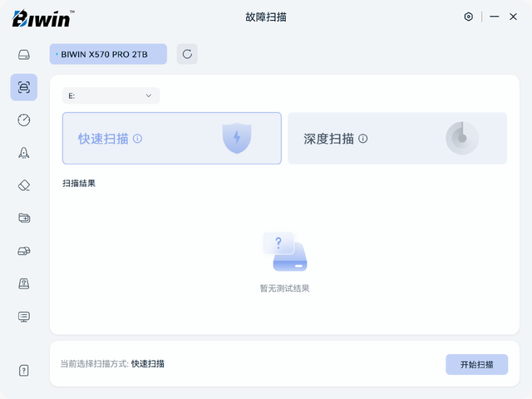Open the system information monitor icon
532x399 pixels.
(24, 317)
